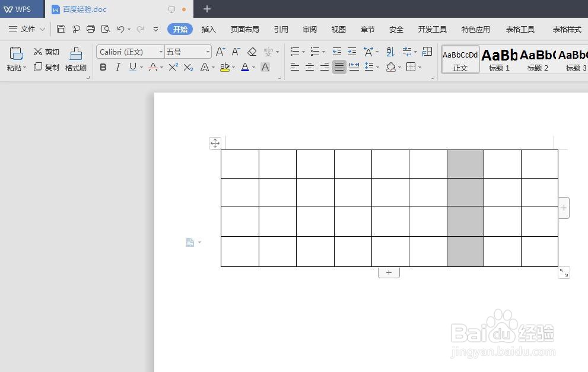This screenshot has width=588, height=372.
Task: Apply yellow highlight color
Action: pos(225,67)
